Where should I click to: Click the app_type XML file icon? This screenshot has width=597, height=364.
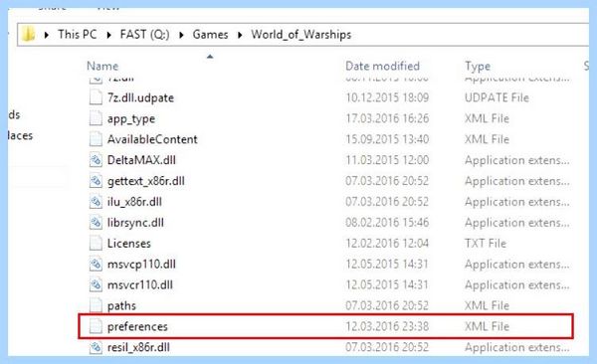pyautogui.click(x=96, y=118)
